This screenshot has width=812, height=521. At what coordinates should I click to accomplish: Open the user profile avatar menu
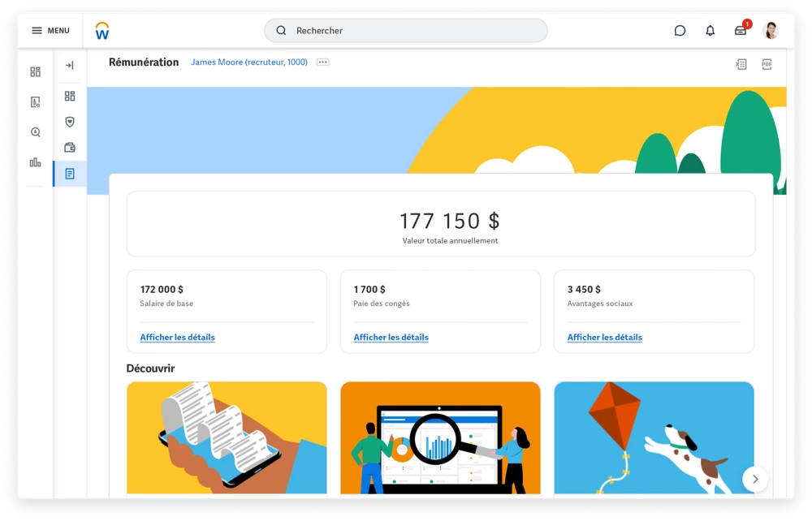point(771,31)
